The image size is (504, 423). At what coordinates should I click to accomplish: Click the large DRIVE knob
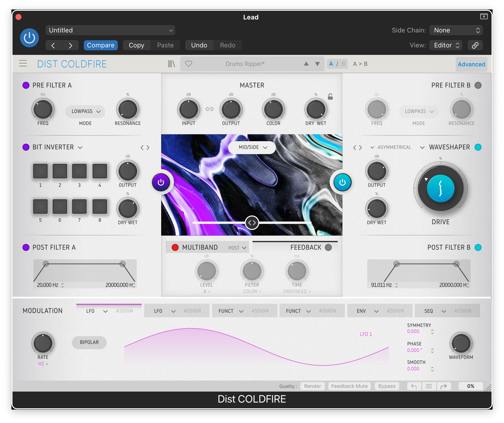click(441, 189)
